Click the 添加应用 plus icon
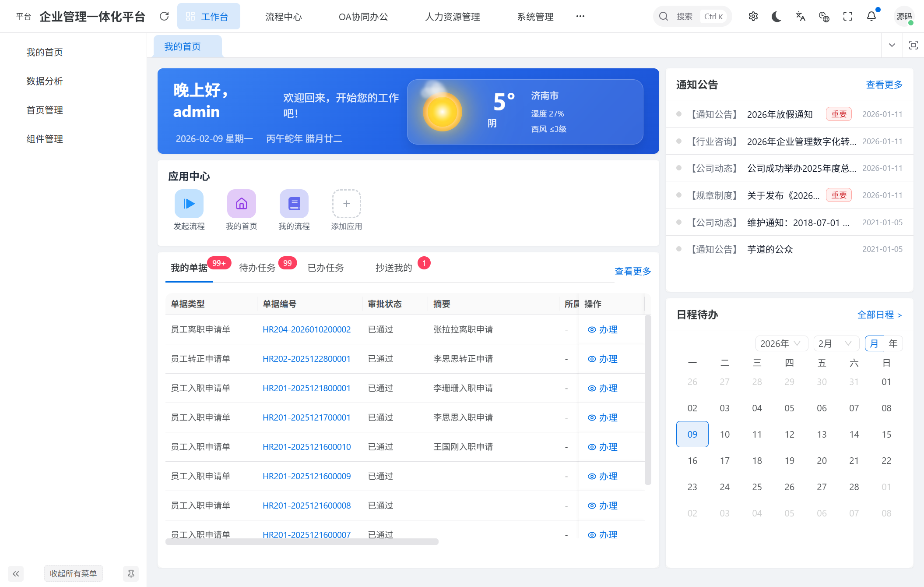 pyautogui.click(x=346, y=204)
